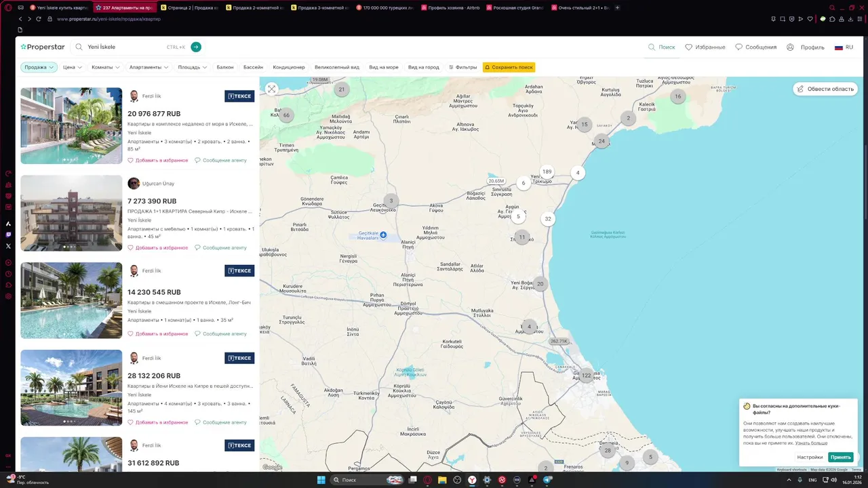This screenshot has width=868, height=488.
Task: Open the Фильтры filters button
Action: (x=463, y=67)
